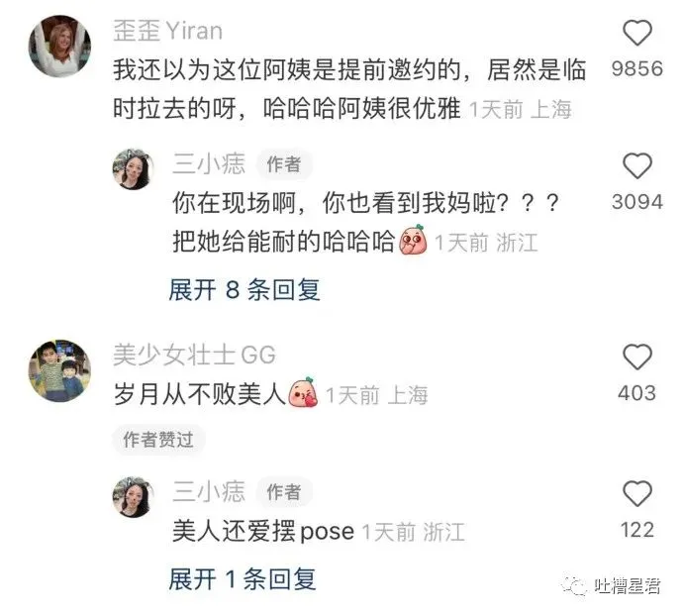683x616 pixels.
Task: Tap 三小痣 username above 你在现场啊
Action: point(209,164)
